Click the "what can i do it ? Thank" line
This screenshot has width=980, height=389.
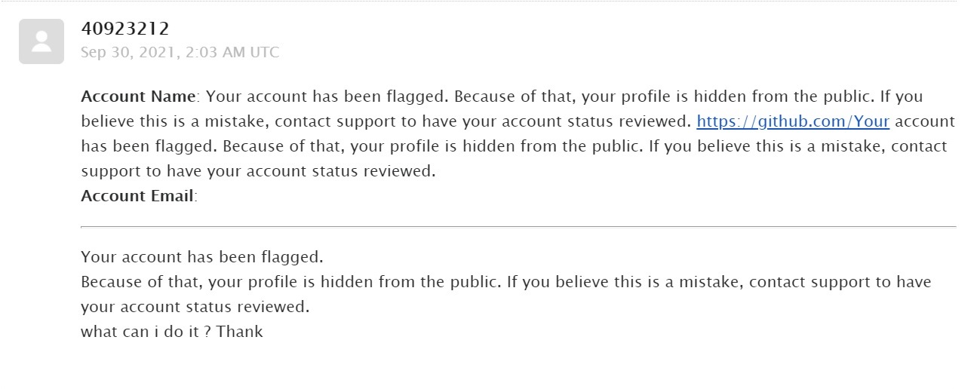172,332
